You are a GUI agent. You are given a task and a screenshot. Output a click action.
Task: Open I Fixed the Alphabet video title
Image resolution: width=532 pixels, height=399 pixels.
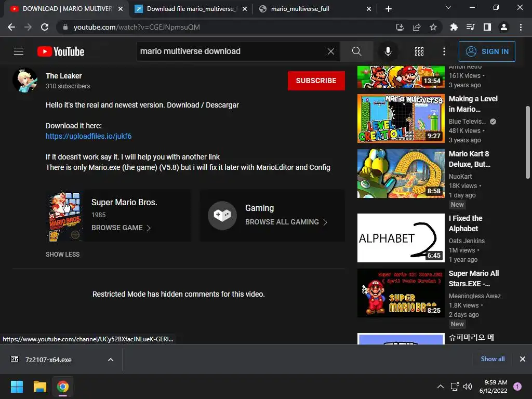(465, 223)
